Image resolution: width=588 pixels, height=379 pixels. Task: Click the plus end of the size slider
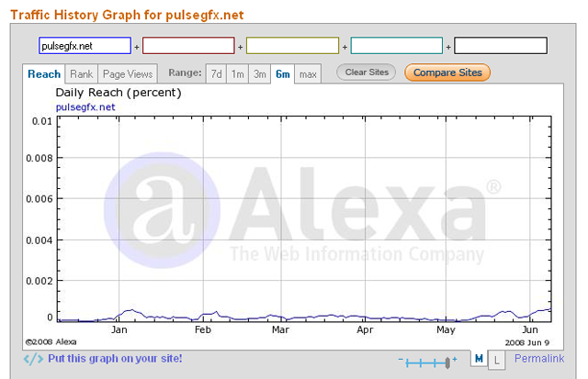(x=455, y=360)
